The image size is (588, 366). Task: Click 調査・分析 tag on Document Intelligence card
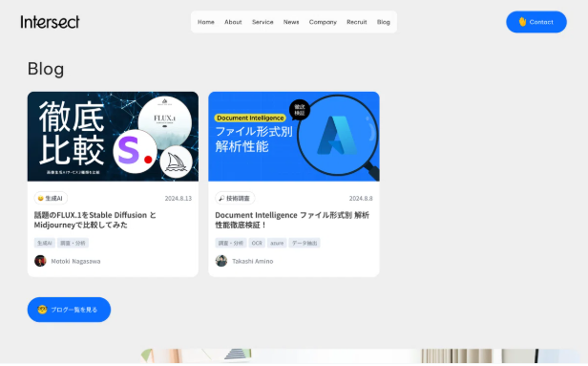(231, 244)
